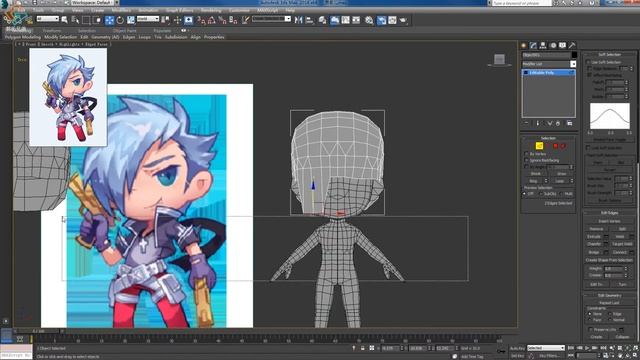640x360 pixels.
Task: Open the Material Editor icon
Action: click(369, 20)
